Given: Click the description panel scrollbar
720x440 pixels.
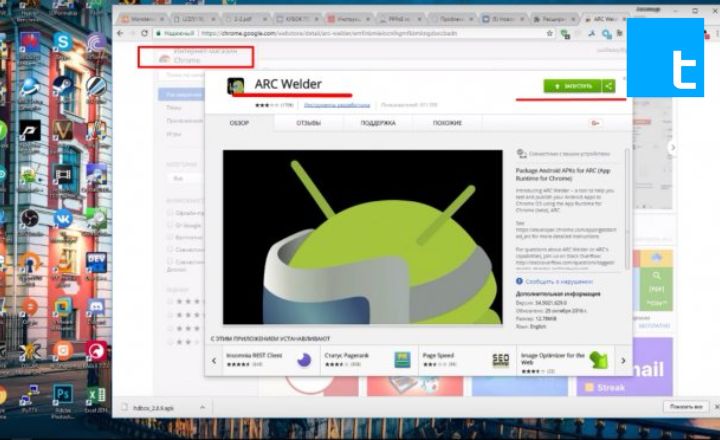Looking at the screenshot, I should (x=627, y=209).
